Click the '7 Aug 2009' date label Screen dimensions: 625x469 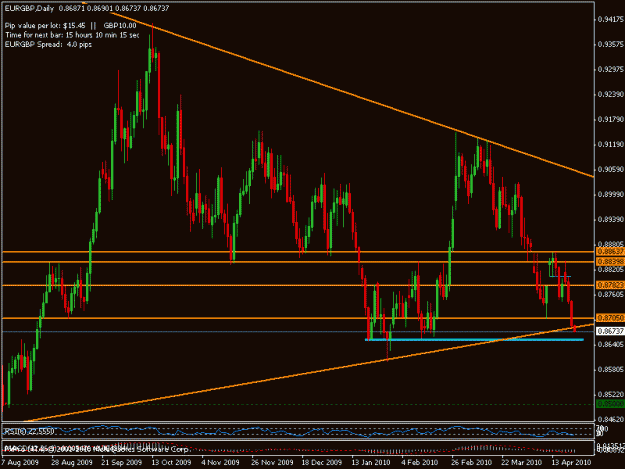point(20,462)
